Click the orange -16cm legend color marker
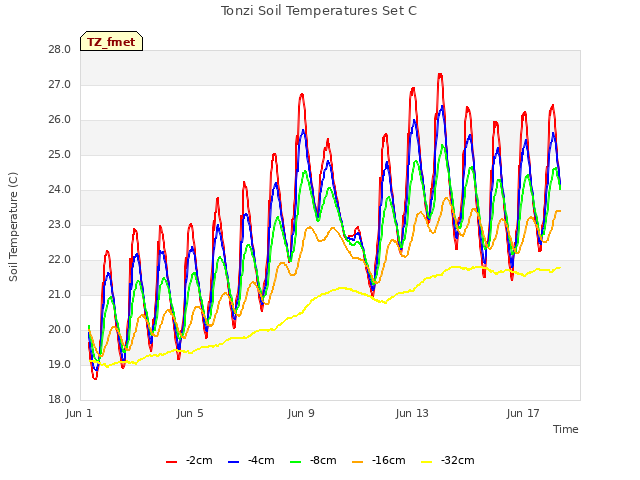 (x=358, y=462)
